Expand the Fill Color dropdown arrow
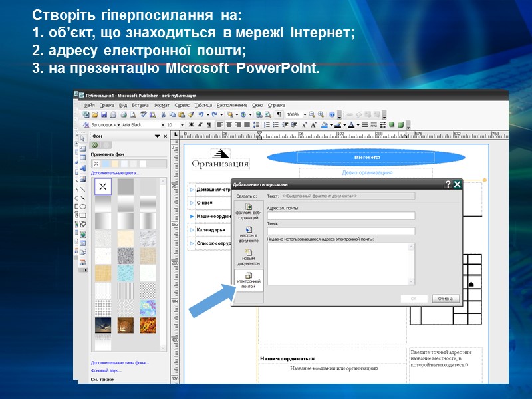Viewport: 532px width, 399px height. tap(331, 125)
